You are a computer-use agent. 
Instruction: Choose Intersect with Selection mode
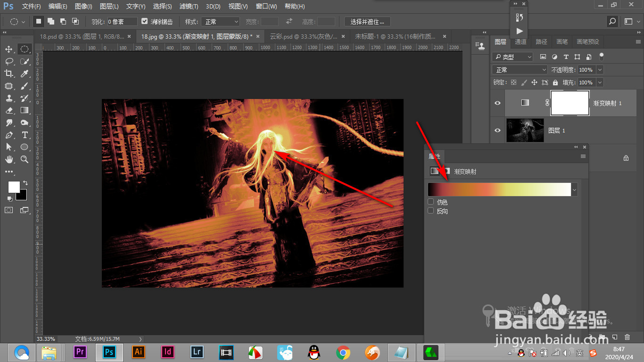(75, 21)
